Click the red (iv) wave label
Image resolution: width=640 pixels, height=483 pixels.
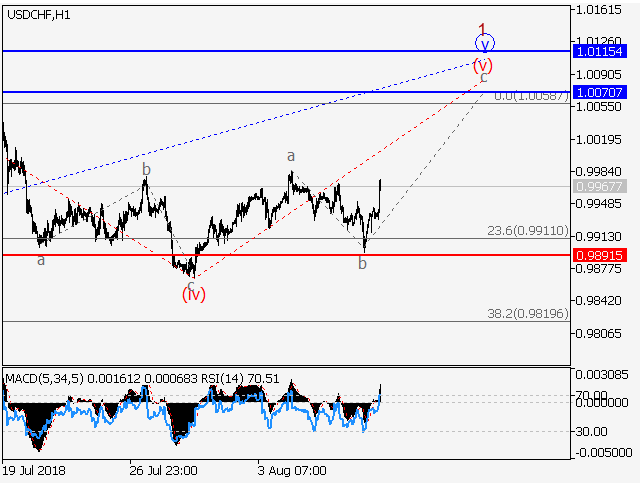pos(193,294)
